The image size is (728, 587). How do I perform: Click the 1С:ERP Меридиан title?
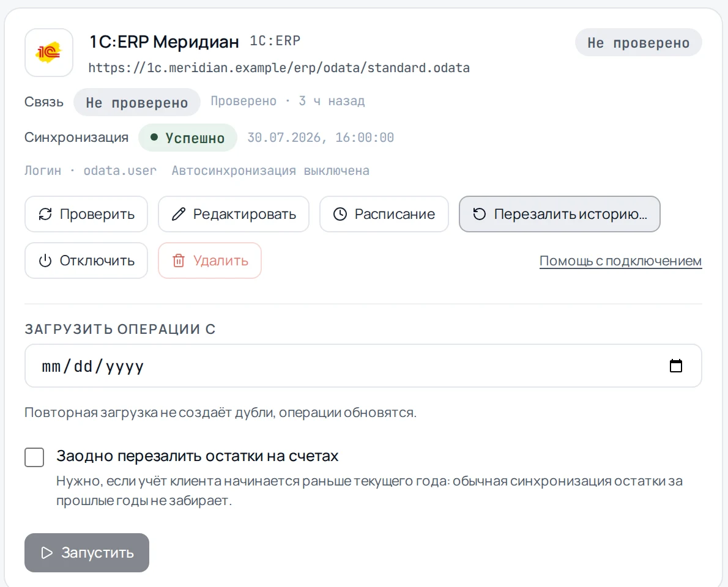(x=164, y=42)
